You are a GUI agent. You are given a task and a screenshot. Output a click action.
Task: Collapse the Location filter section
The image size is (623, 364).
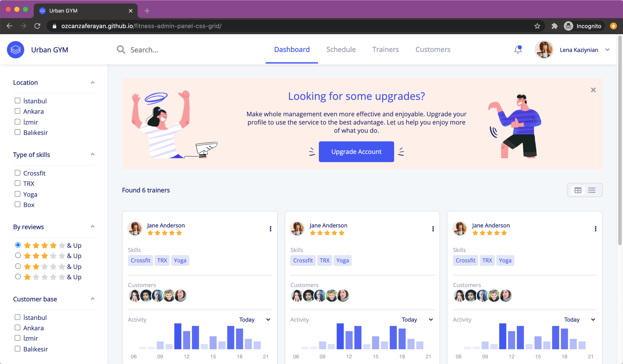92,83
